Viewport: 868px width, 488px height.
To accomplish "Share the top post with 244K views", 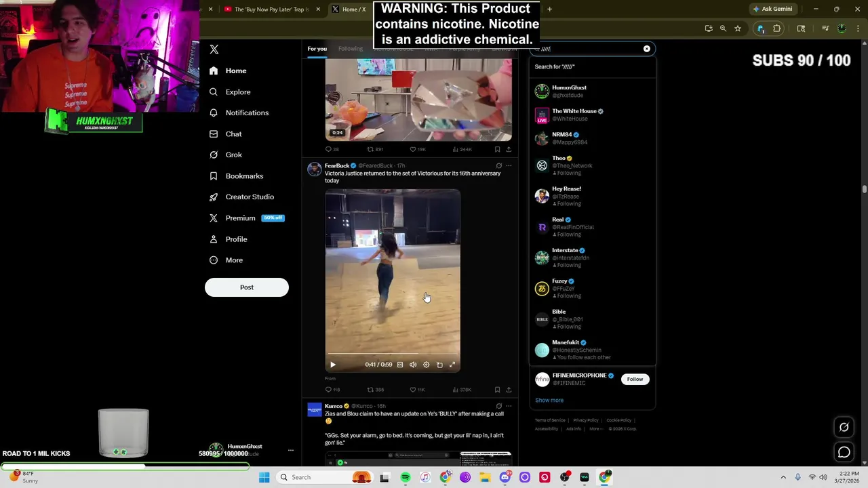I will (x=509, y=149).
